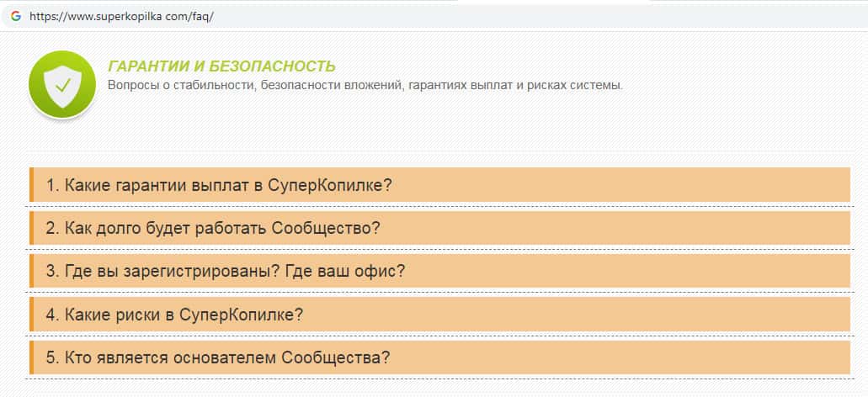Open question "Где вы зарегистрированы? Где ваш офис?"
This screenshot has width=868, height=397.
[x=226, y=271]
